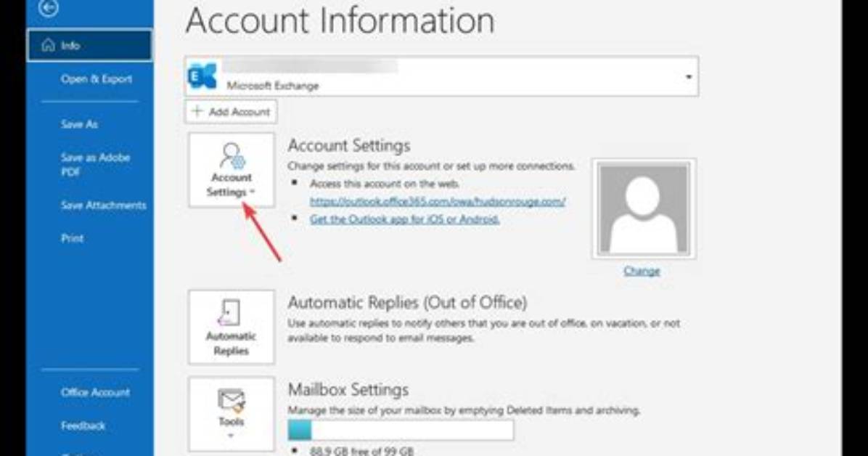Expand the Microsoft Exchange account dropdown
The image size is (868, 456).
pos(689,76)
